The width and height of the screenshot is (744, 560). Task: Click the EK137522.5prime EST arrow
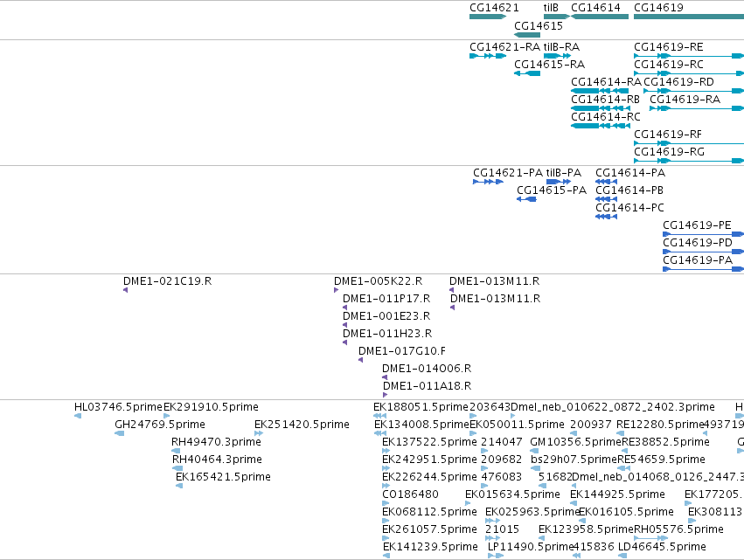click(x=386, y=451)
